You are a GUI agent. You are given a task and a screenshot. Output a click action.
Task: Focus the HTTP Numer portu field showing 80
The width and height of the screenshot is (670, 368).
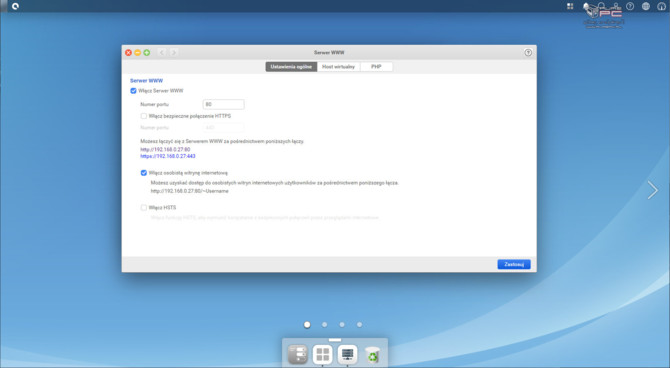(x=223, y=104)
